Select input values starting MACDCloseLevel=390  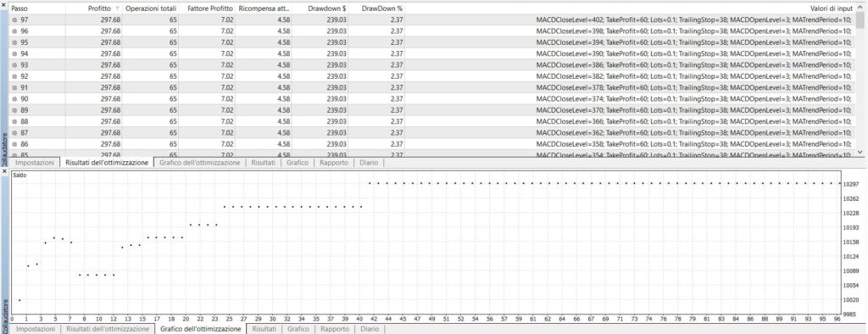point(694,53)
